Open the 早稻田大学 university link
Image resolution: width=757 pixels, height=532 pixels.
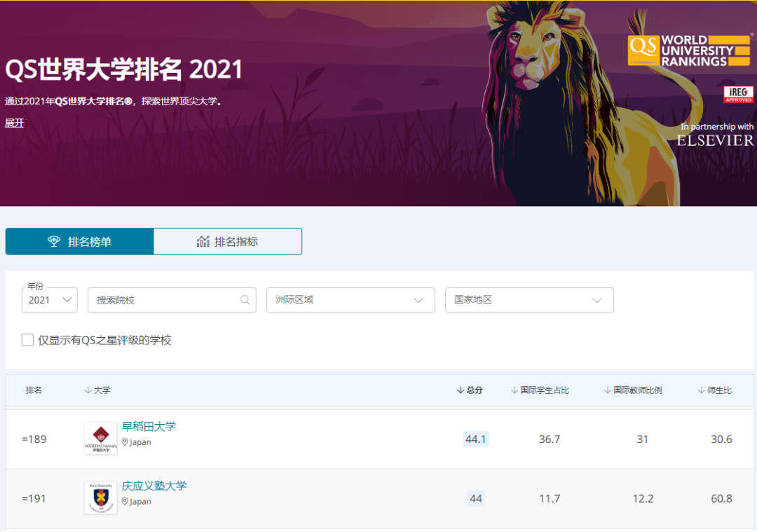pos(149,426)
